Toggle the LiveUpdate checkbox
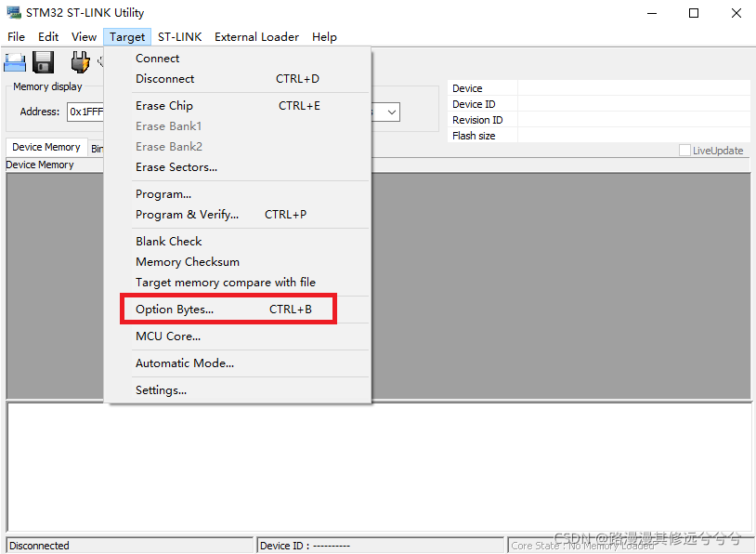 click(684, 150)
